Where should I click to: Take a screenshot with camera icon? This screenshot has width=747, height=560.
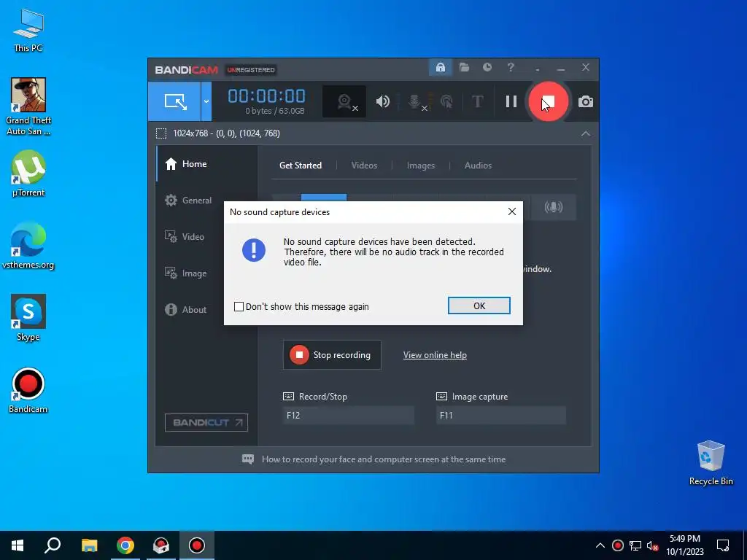coord(586,101)
